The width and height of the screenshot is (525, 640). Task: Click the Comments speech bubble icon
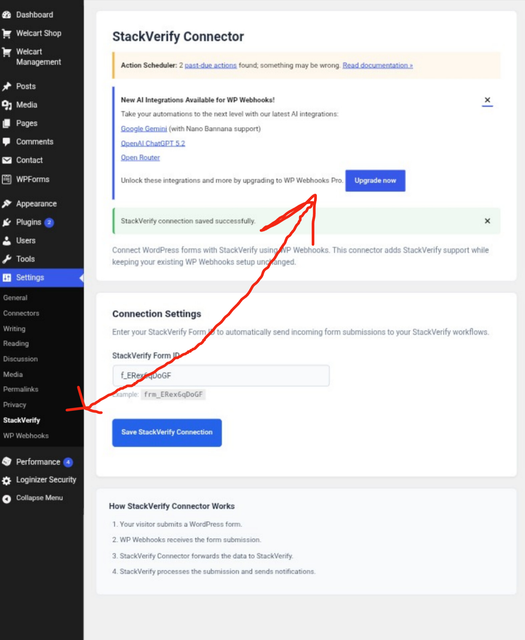click(7, 142)
